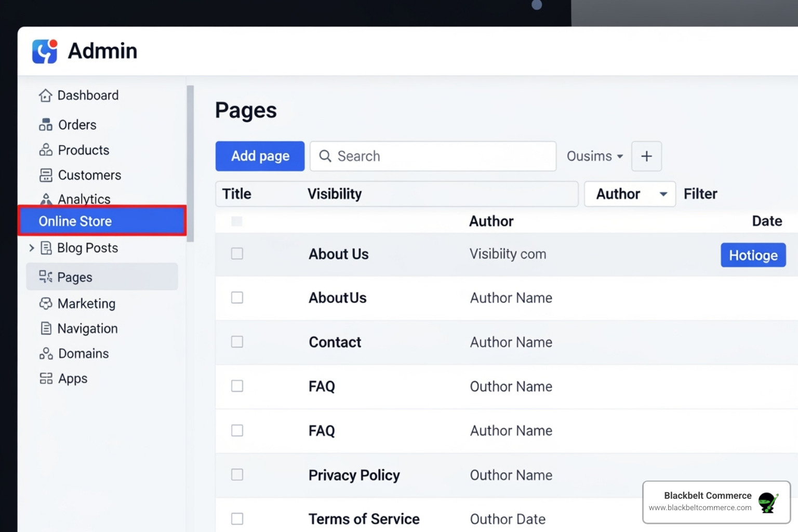
Task: Select the Customers icon
Action: pos(46,175)
